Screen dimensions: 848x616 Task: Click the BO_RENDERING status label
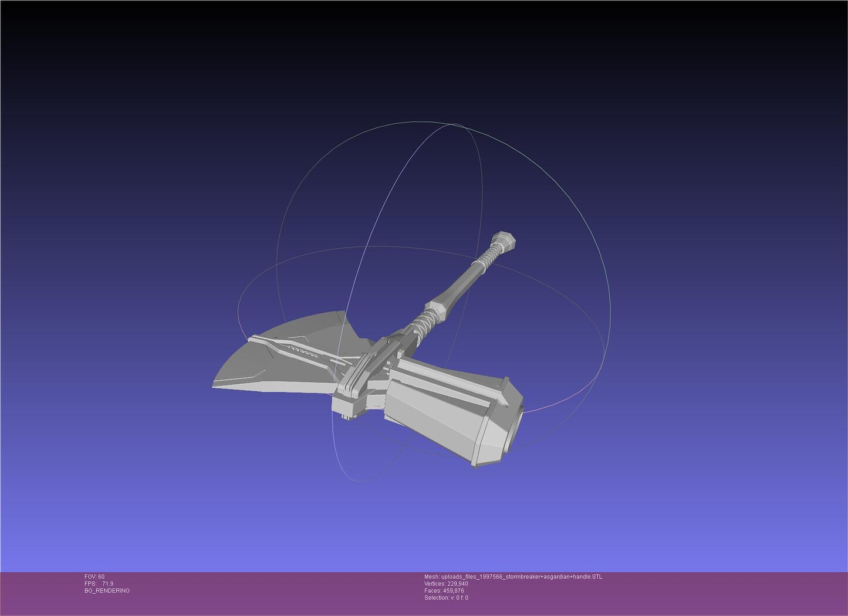pos(107,591)
